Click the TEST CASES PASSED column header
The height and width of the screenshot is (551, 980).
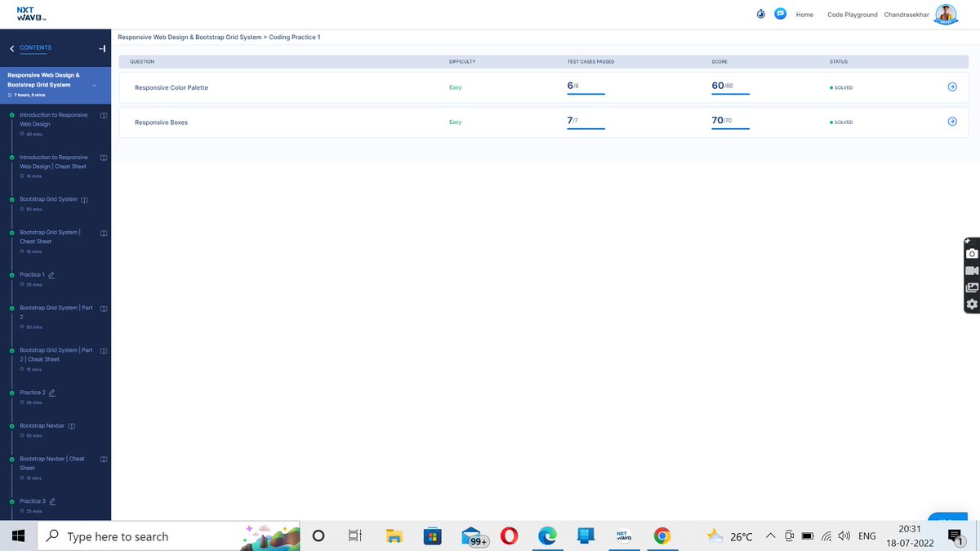click(591, 62)
